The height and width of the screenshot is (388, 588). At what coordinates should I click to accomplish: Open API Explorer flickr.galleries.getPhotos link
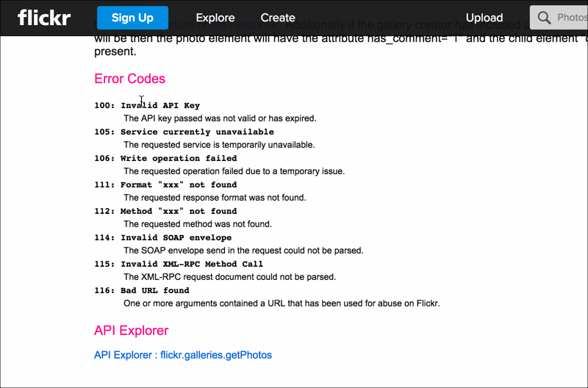[183, 355]
